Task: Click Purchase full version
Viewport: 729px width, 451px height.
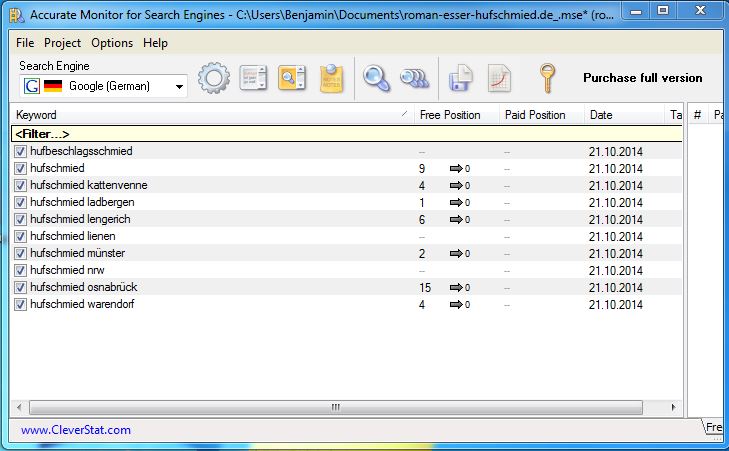Action: tap(643, 78)
